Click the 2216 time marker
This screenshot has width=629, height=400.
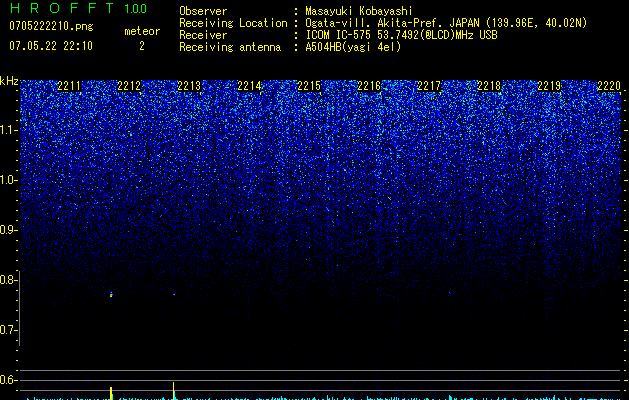[x=369, y=86]
